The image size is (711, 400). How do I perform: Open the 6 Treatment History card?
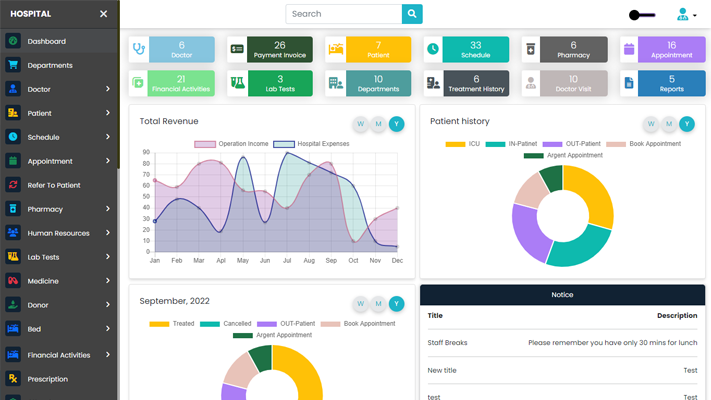pyautogui.click(x=467, y=83)
